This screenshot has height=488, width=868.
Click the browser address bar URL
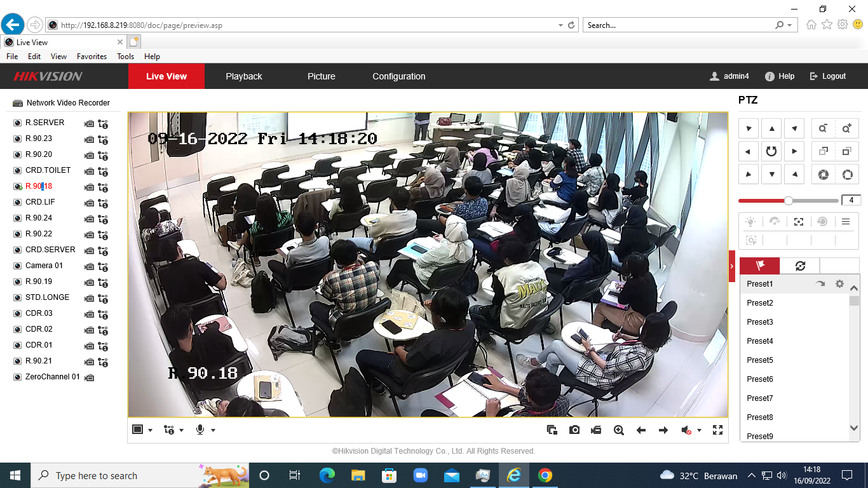142,25
